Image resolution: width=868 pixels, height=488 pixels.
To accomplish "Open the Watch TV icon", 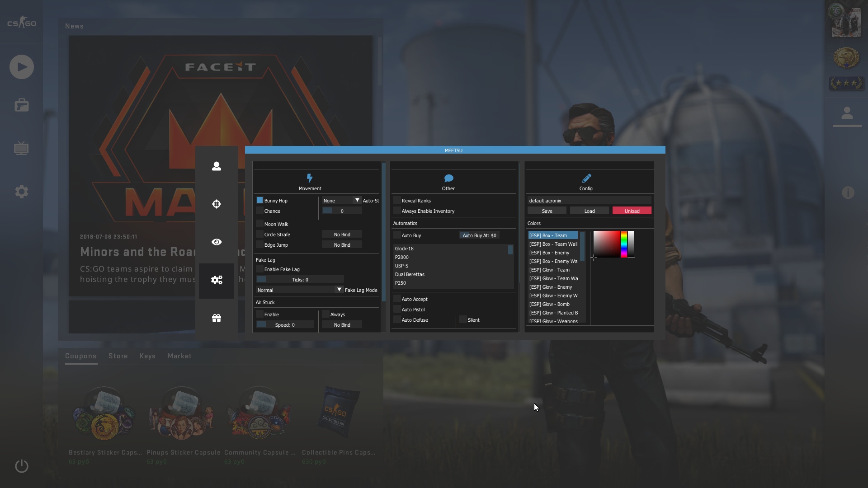I will [22, 148].
